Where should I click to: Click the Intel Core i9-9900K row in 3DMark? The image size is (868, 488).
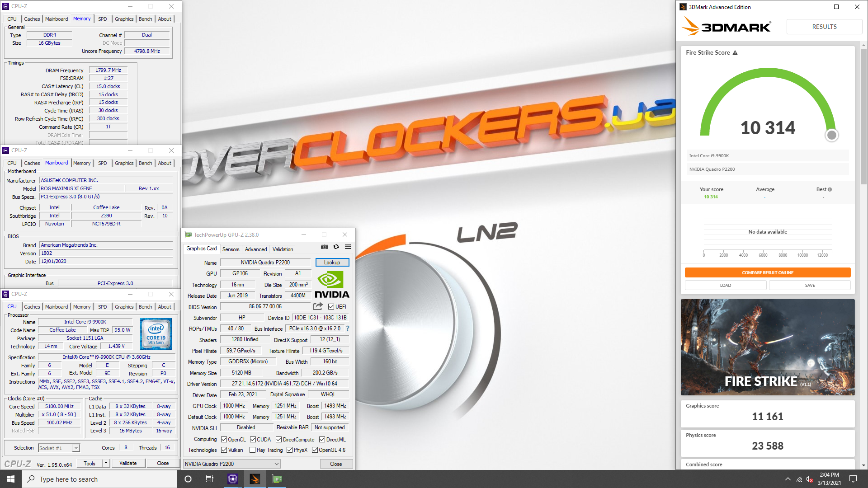pos(768,155)
